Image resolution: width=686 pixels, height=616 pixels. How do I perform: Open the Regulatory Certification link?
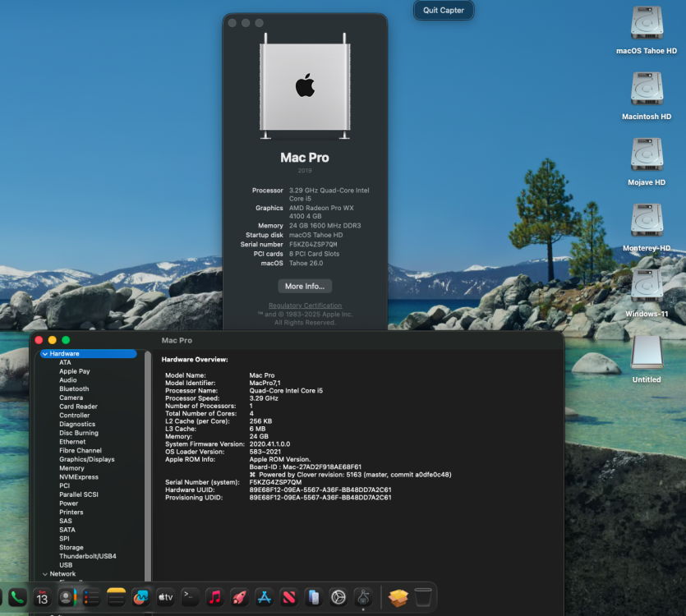(305, 306)
